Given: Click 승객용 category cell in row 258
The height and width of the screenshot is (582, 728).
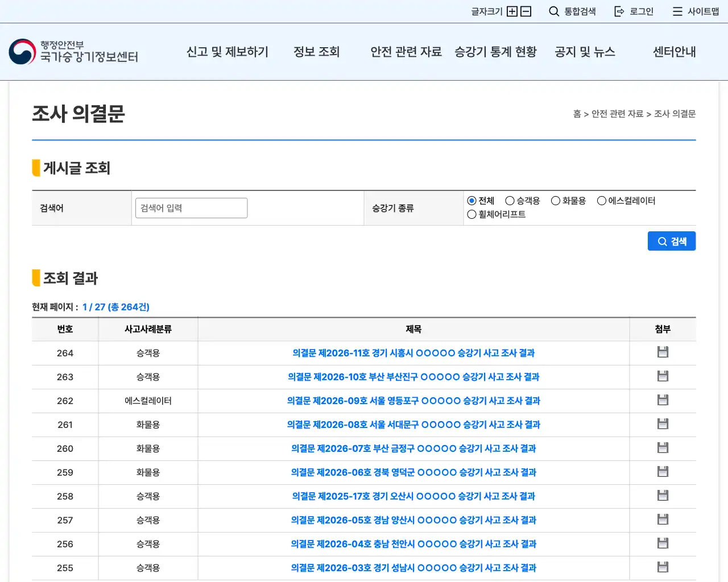Looking at the screenshot, I should [148, 496].
